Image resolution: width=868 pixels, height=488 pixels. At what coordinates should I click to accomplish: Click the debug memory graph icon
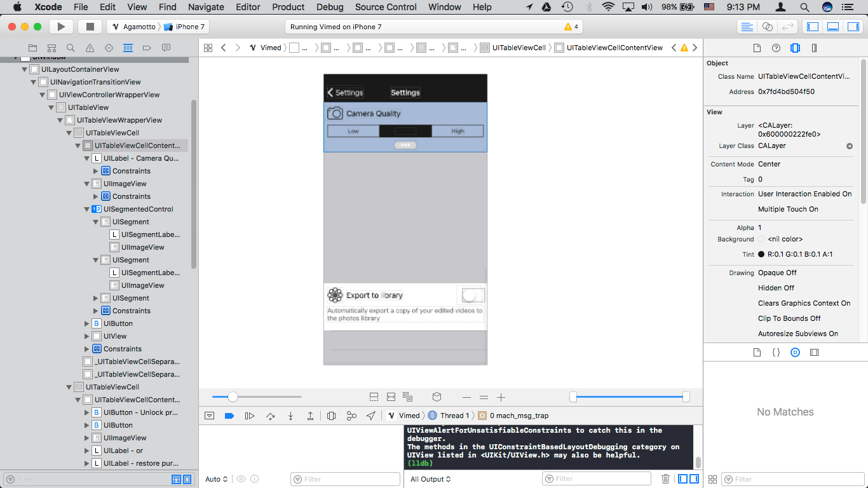pos(351,416)
